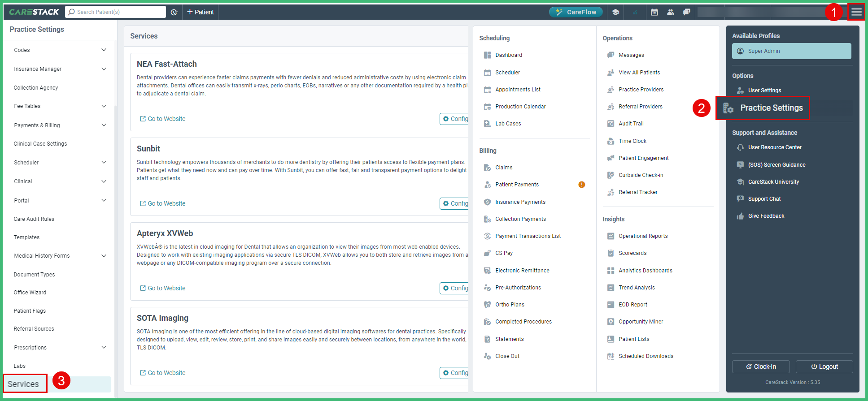Click the Analytics Dashboards grid icon
The height and width of the screenshot is (401, 868).
click(x=611, y=271)
